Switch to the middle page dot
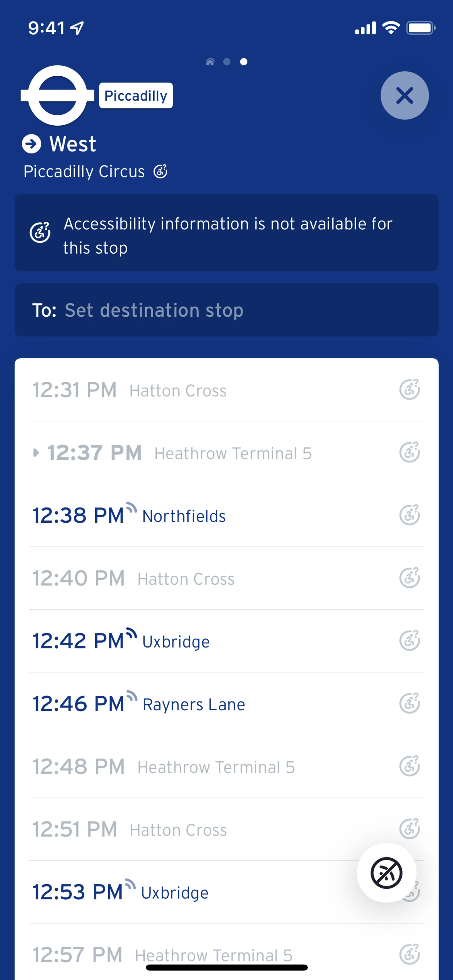 click(x=227, y=62)
